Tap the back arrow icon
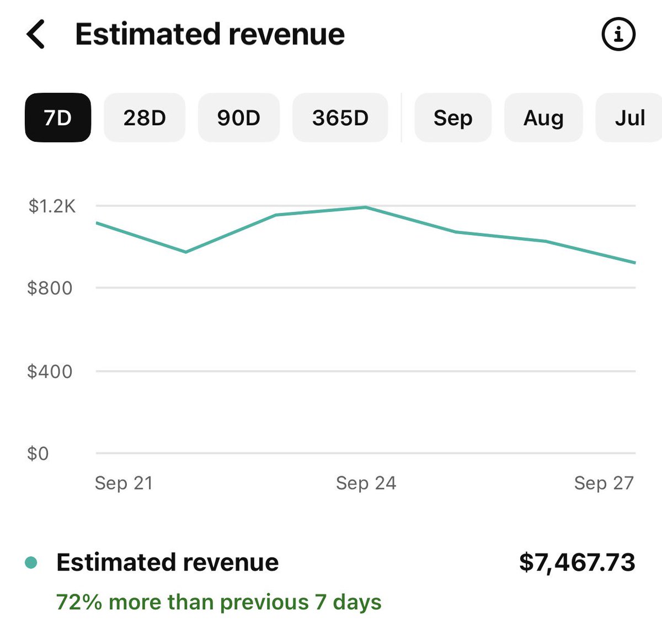 click(x=36, y=34)
